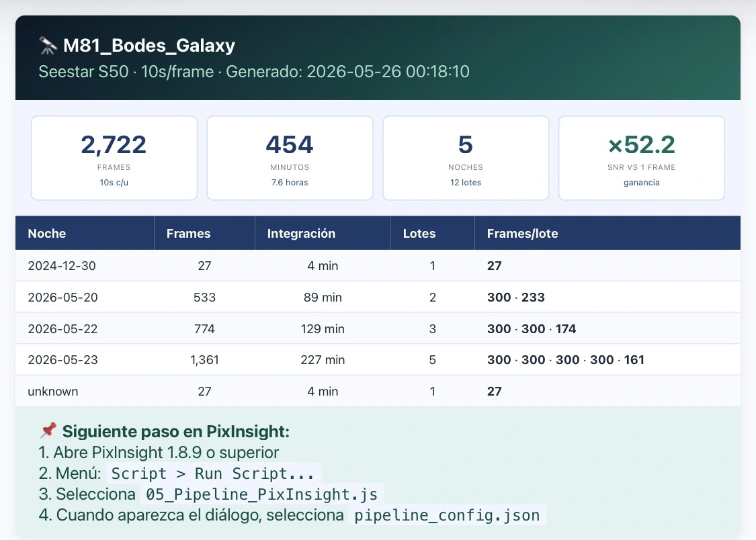The height and width of the screenshot is (540, 756).
Task: Select the 2026-05-23 night row
Action: 378,360
